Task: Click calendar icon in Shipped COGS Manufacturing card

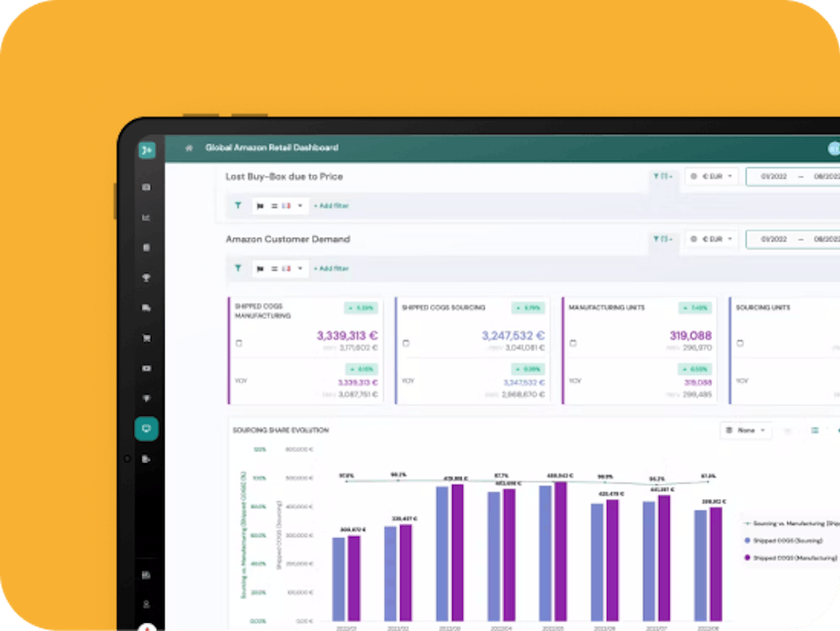Action: pyautogui.click(x=239, y=343)
